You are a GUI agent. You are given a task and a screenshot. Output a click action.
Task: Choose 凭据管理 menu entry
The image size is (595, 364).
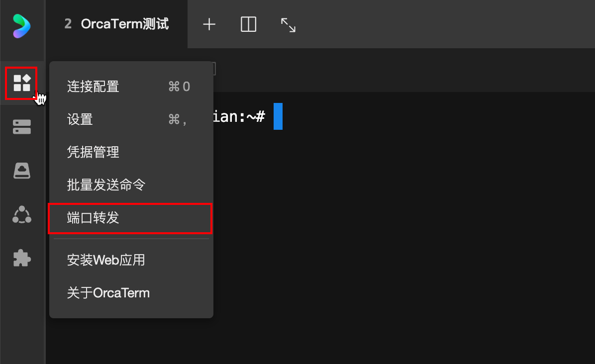pyautogui.click(x=93, y=152)
